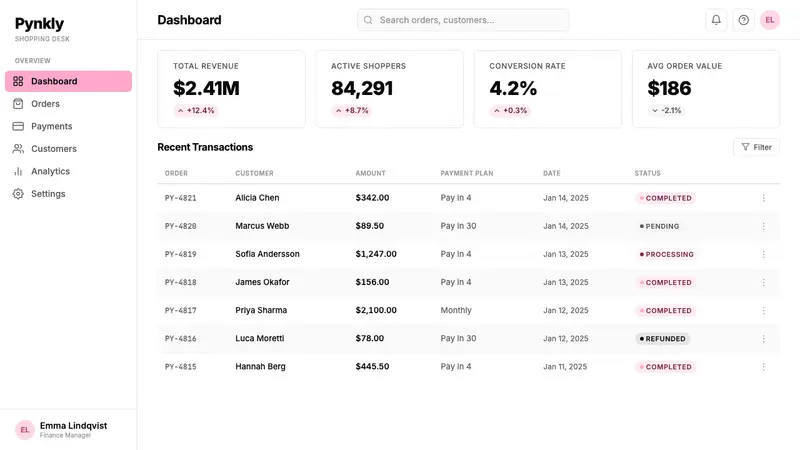Viewport: 800px width, 450px height.
Task: Click the Jan 11, 2025 date
Action: click(565, 366)
